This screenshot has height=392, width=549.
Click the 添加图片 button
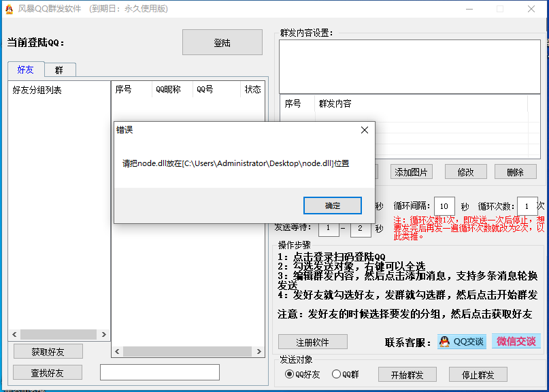[x=411, y=172]
